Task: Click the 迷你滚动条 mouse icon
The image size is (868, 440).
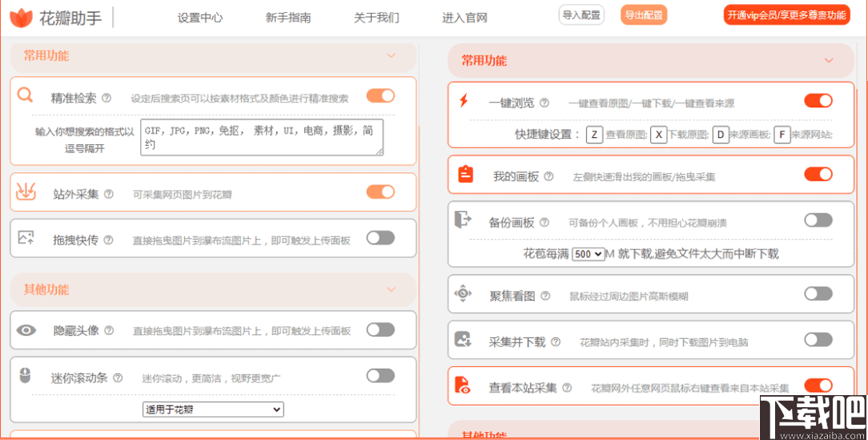Action: click(25, 376)
